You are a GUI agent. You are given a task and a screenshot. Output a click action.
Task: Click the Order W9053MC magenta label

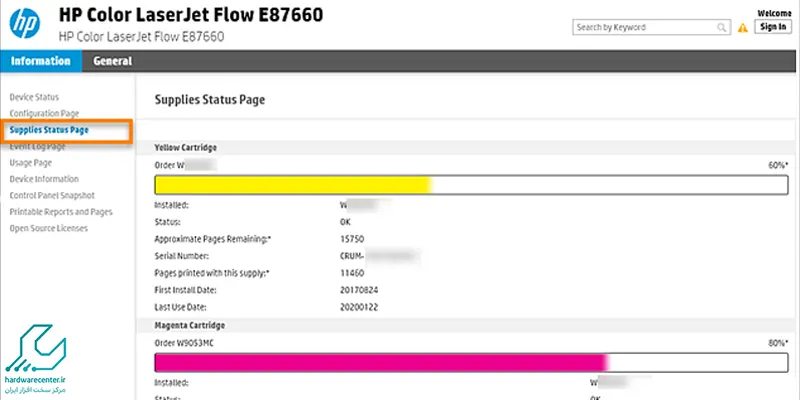coord(184,343)
